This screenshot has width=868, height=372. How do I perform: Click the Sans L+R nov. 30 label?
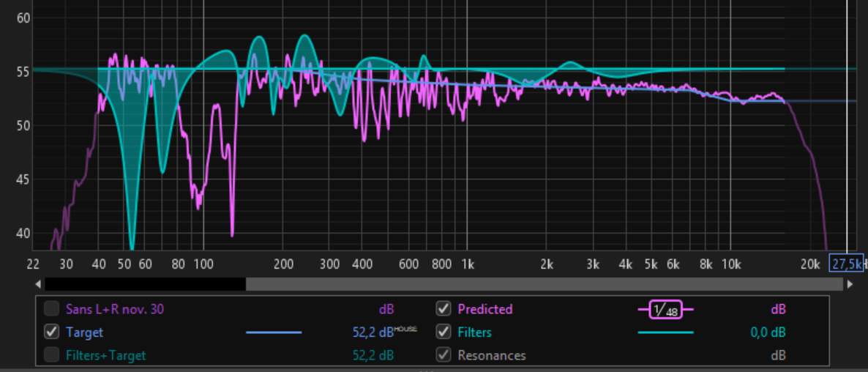(115, 310)
